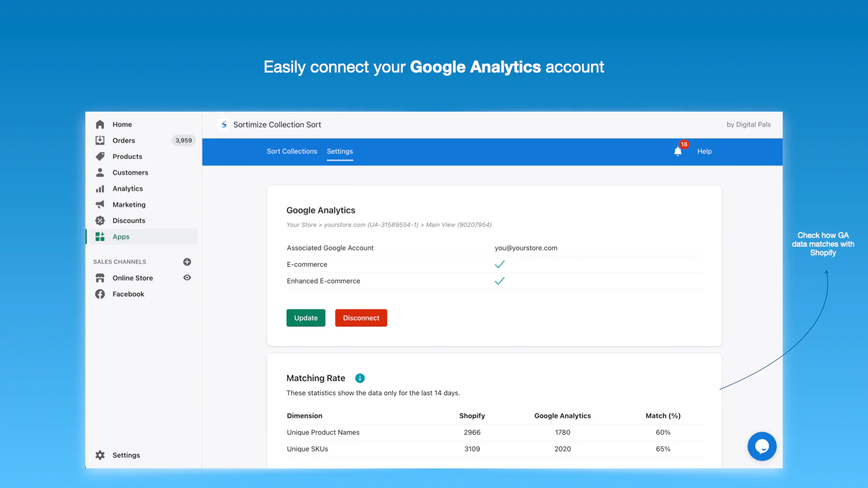868x488 pixels.
Task: Open the Orders menu item
Action: (124, 140)
